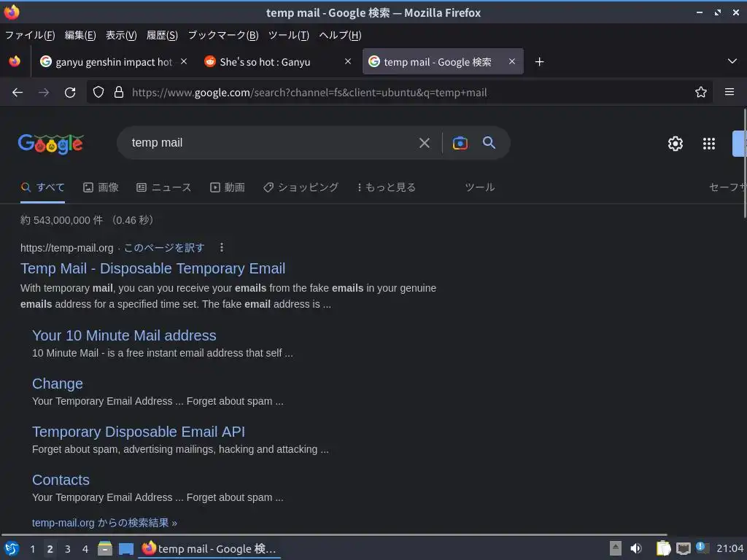
Task: Expand the list all tabs chevron
Action: pyautogui.click(x=732, y=61)
